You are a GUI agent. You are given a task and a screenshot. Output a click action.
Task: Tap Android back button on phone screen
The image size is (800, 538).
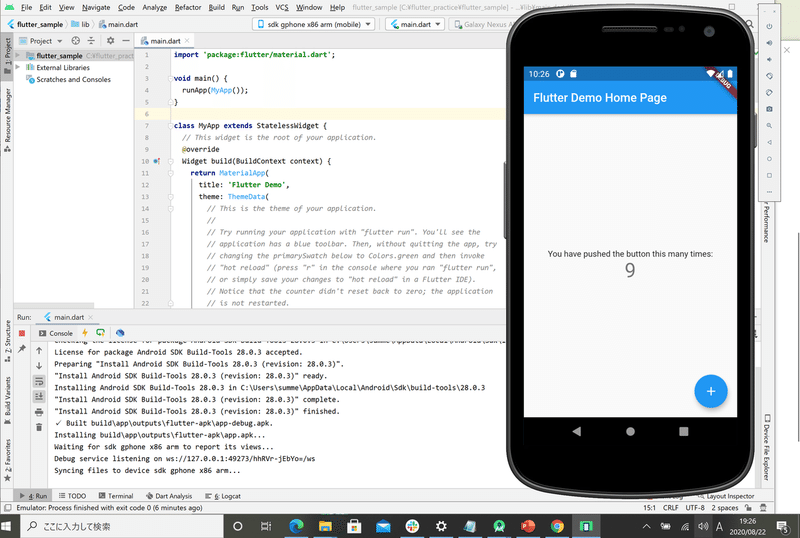pyautogui.click(x=577, y=431)
